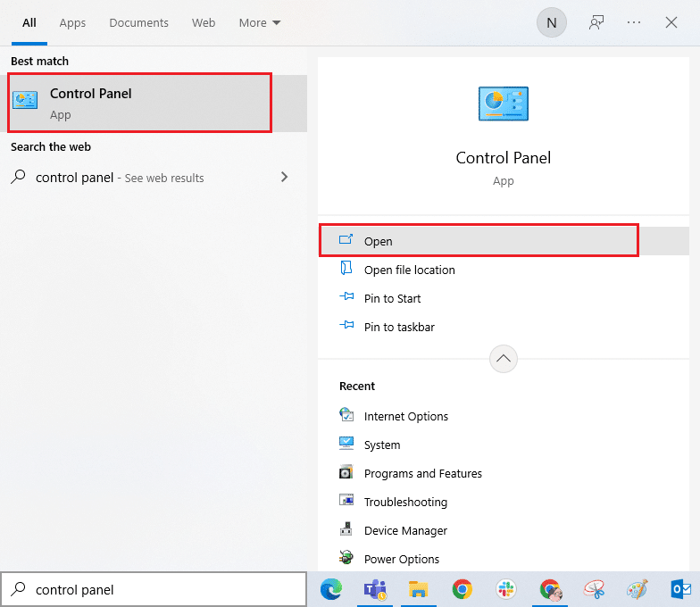
Task: Open File Explorer from taskbar
Action: click(418, 589)
